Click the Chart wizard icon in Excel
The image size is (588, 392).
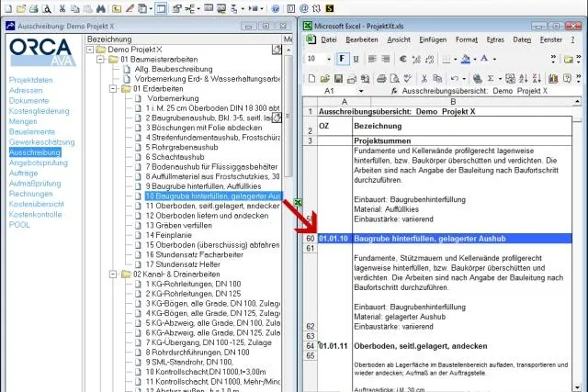[x=553, y=78]
